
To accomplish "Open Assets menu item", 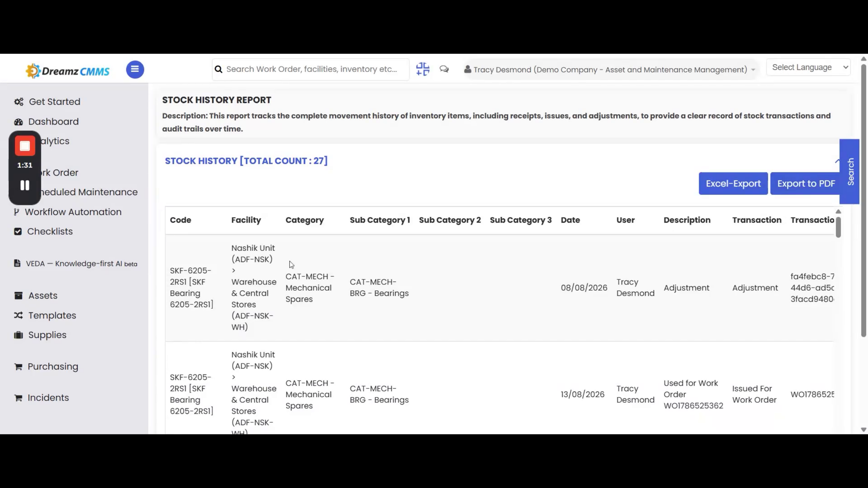I will pos(43,296).
